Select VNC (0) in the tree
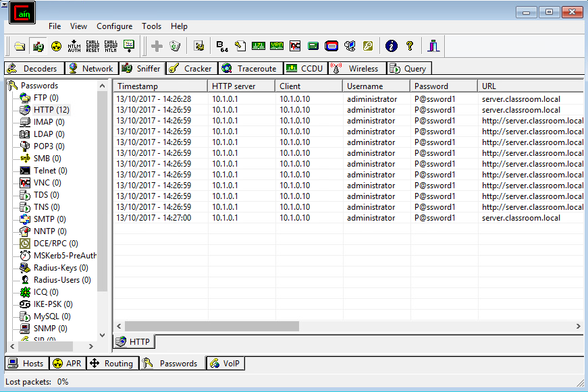The width and height of the screenshot is (588, 392). point(47,183)
